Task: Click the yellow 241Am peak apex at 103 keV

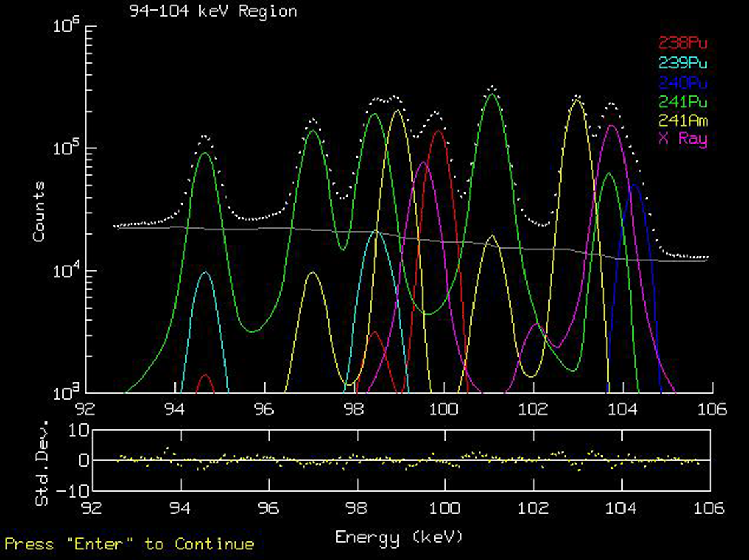Action: (x=577, y=101)
